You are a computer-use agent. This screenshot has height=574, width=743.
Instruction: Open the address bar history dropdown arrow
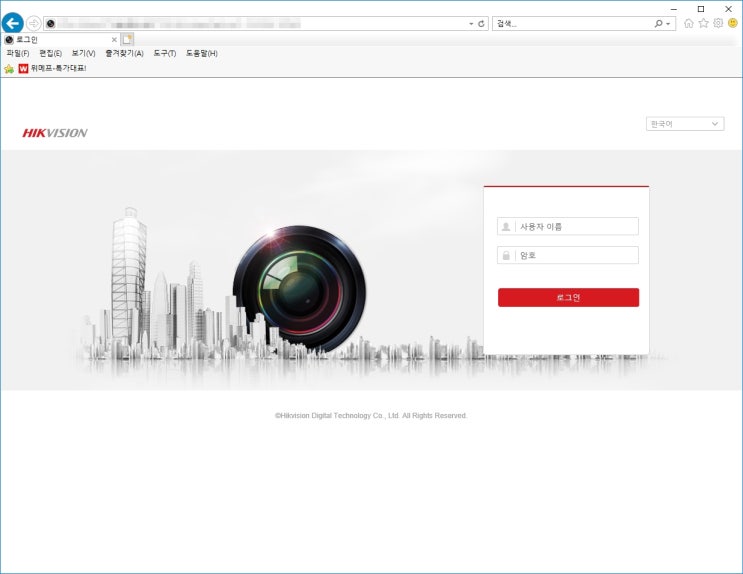pyautogui.click(x=471, y=24)
